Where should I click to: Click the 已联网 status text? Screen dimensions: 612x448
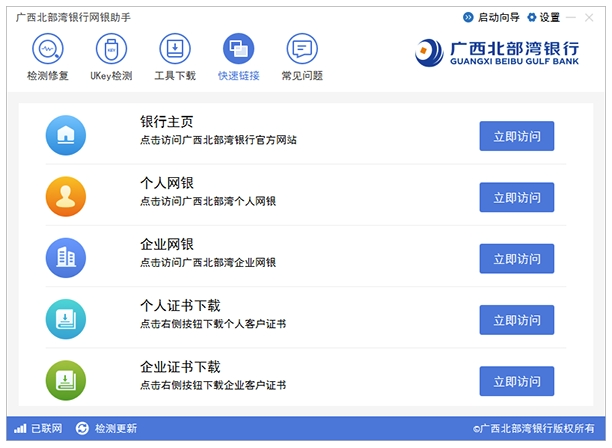point(46,428)
